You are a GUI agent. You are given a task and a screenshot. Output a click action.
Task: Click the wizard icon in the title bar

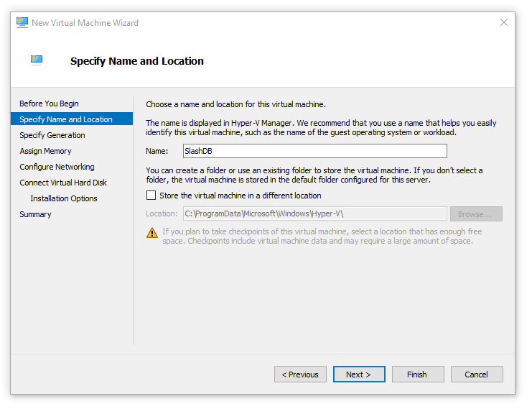pos(22,22)
